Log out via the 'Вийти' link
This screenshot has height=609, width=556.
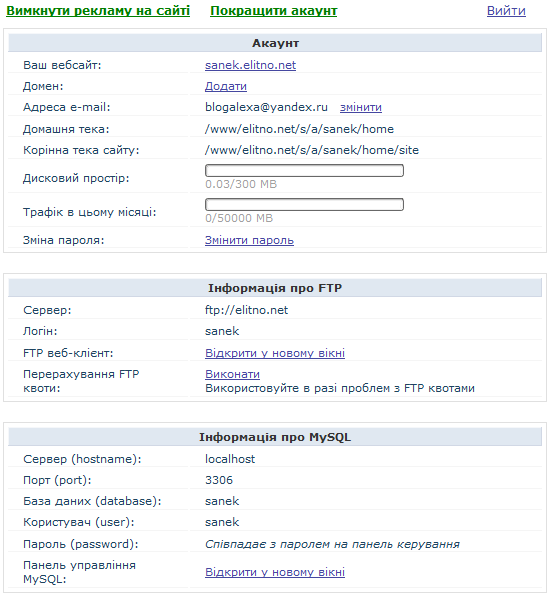tap(506, 10)
